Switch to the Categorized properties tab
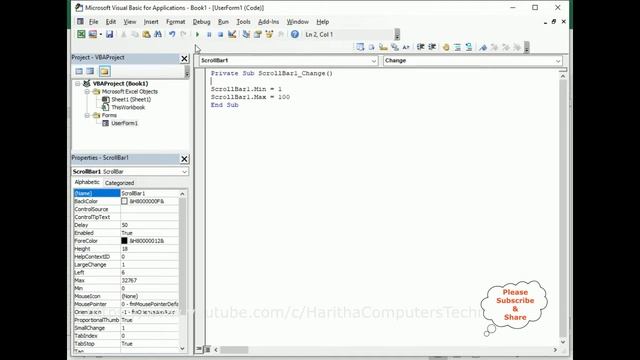This screenshot has height=360, width=640. 119,183
